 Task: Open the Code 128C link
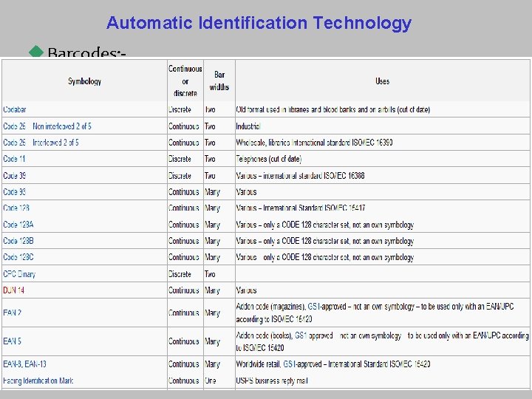pyautogui.click(x=18, y=257)
